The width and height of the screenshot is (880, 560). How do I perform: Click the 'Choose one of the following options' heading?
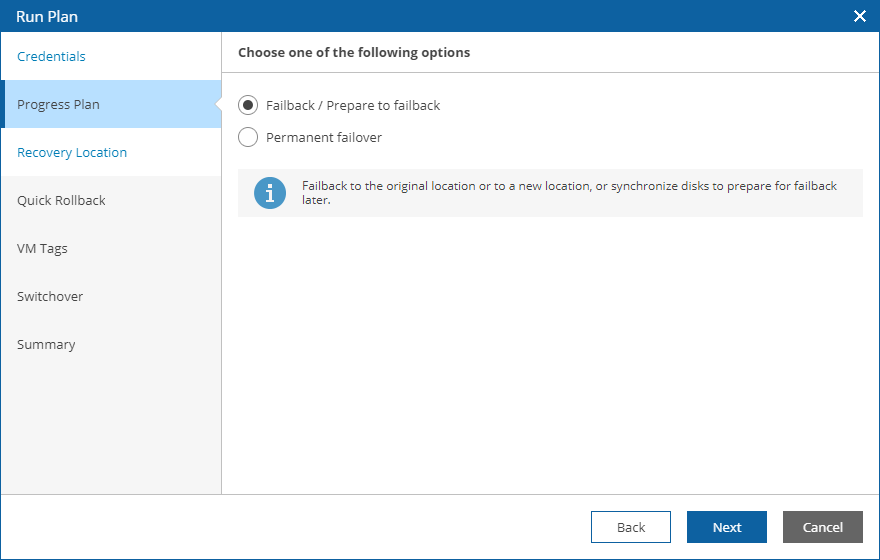coord(354,52)
